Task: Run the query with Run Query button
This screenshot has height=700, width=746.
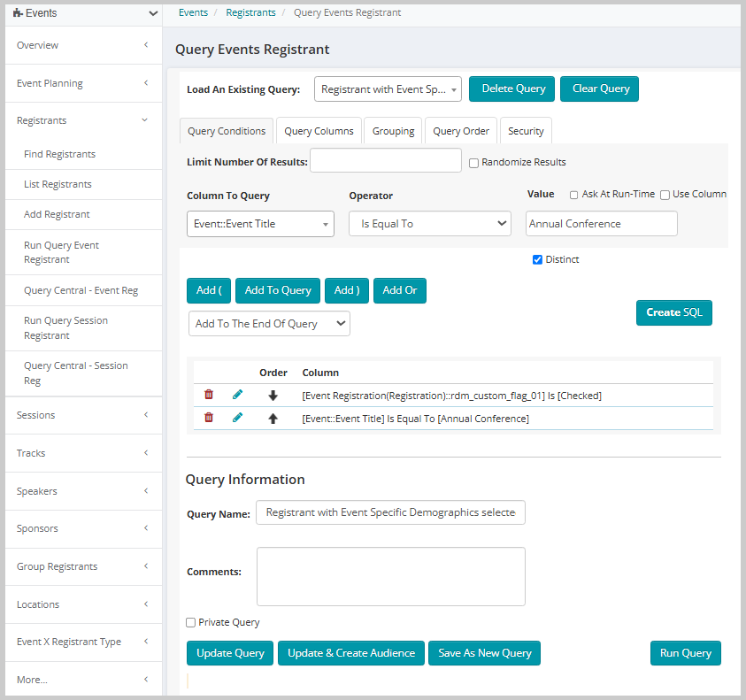Action: 686,653
